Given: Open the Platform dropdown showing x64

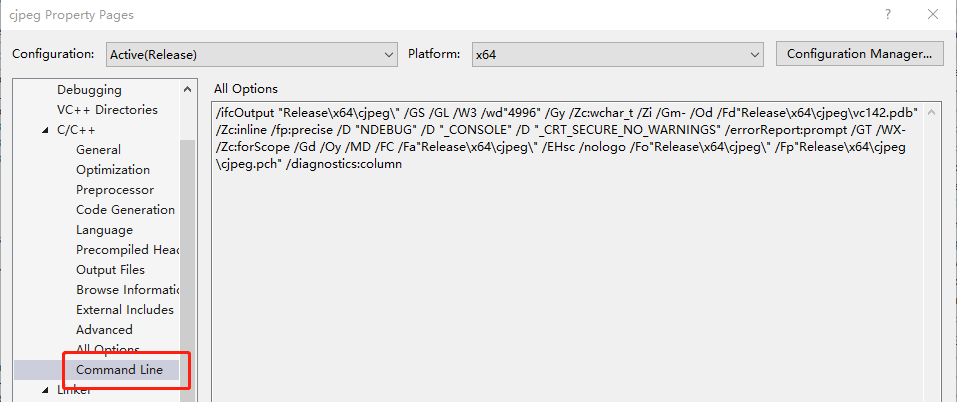Looking at the screenshot, I should [617, 54].
